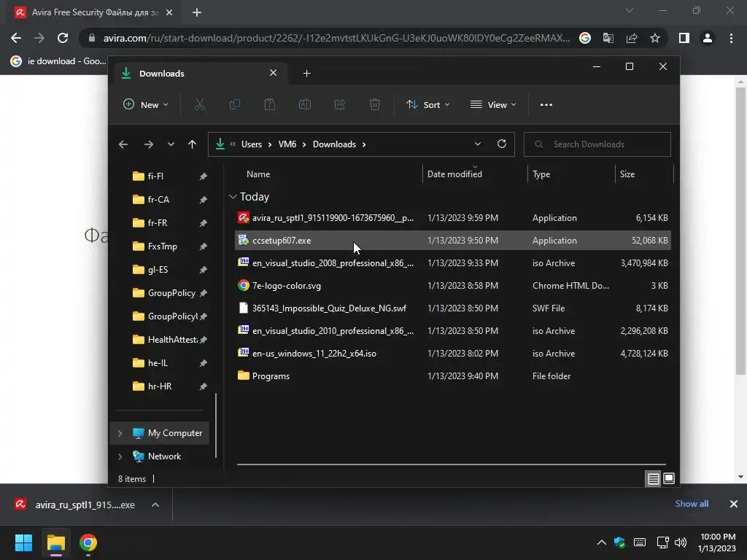Open the See more ellipsis menu
The image size is (747, 560).
[546, 105]
